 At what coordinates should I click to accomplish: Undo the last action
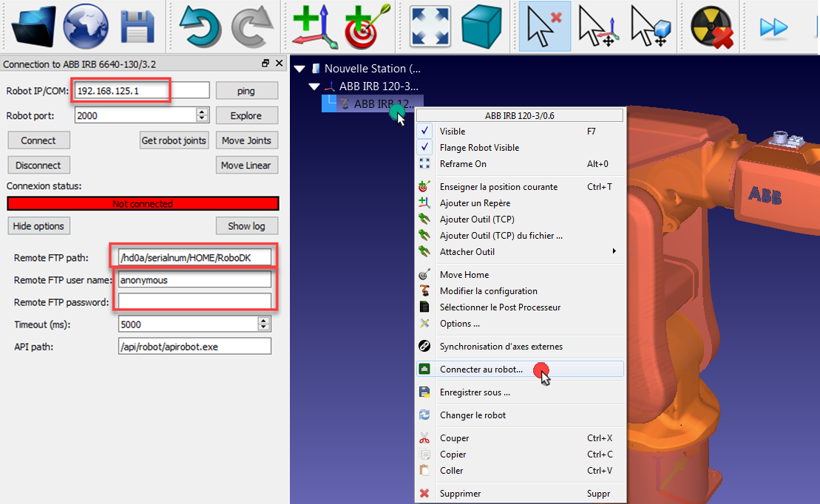pos(199,27)
